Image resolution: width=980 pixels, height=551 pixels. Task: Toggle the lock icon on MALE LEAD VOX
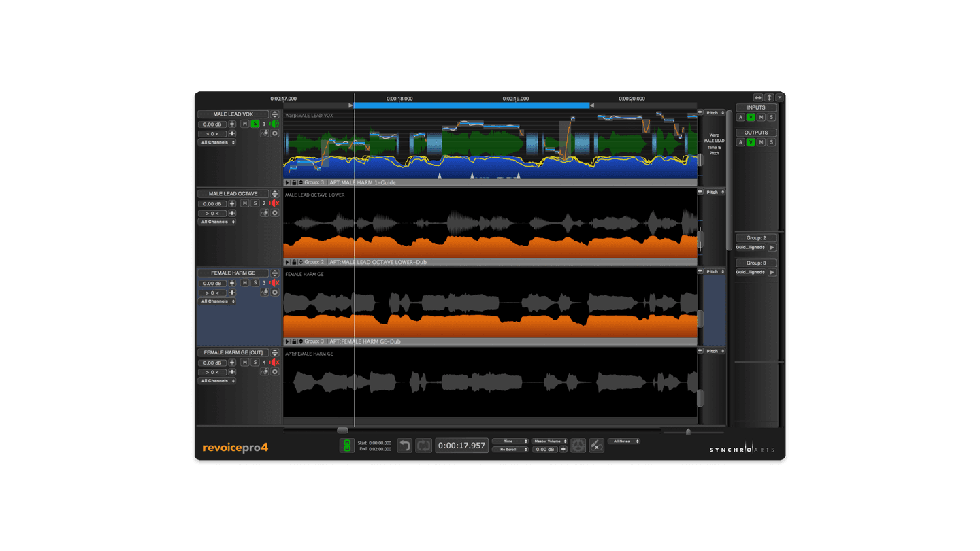click(x=265, y=133)
